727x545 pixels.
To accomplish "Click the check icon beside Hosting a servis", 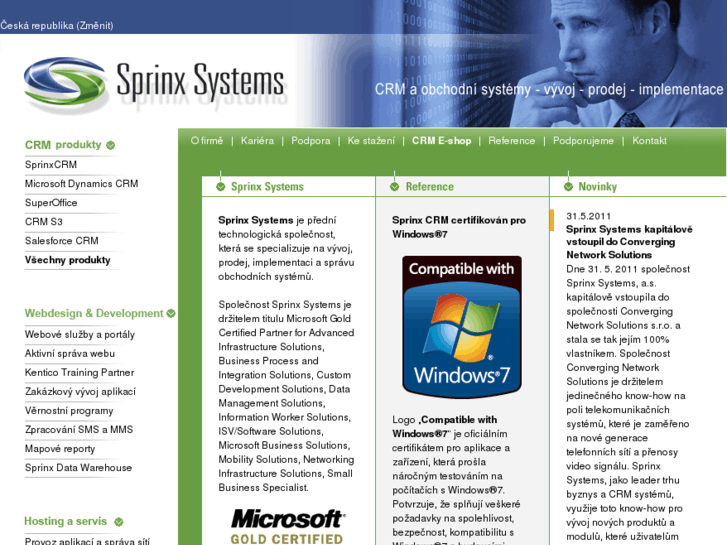I will [x=119, y=522].
